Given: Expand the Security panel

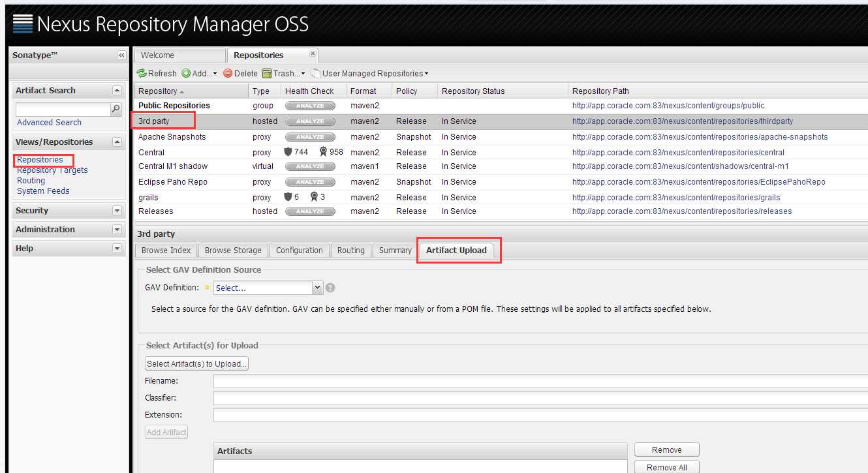Looking at the screenshot, I should coord(117,211).
